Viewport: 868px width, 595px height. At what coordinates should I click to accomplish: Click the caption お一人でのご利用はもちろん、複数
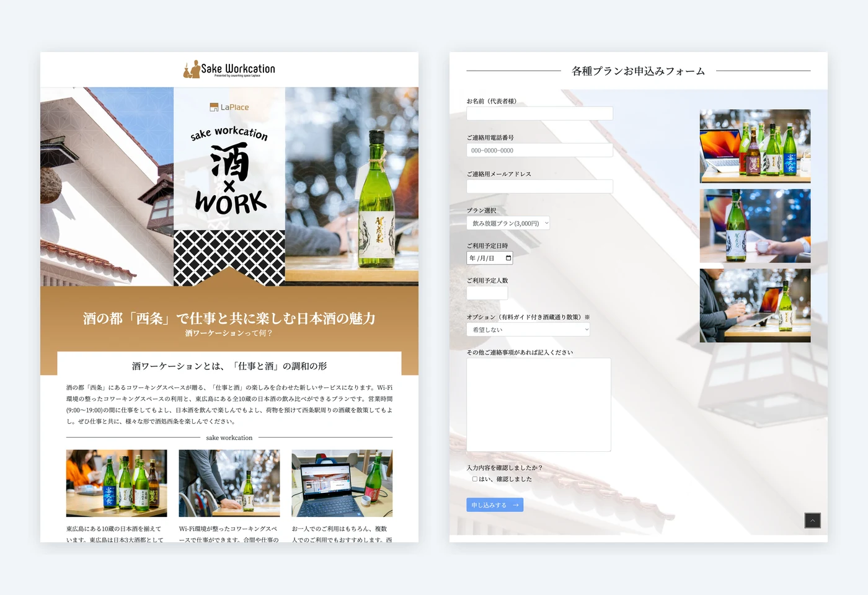[x=340, y=529]
